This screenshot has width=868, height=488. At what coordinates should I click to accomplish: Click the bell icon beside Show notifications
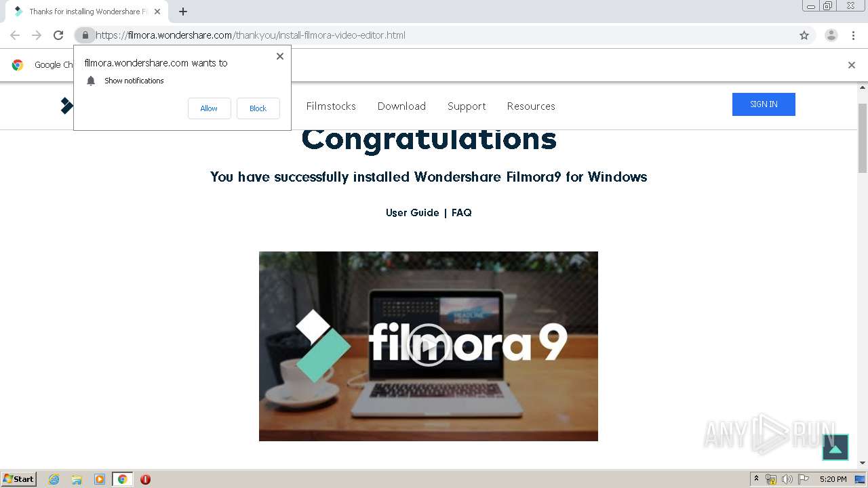coord(91,81)
